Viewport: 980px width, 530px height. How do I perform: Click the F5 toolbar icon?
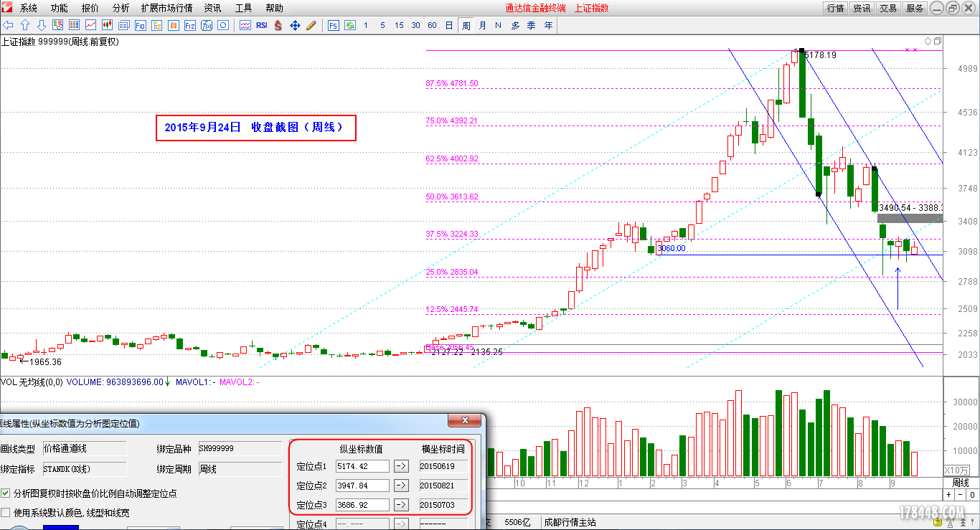pyautogui.click(x=334, y=25)
